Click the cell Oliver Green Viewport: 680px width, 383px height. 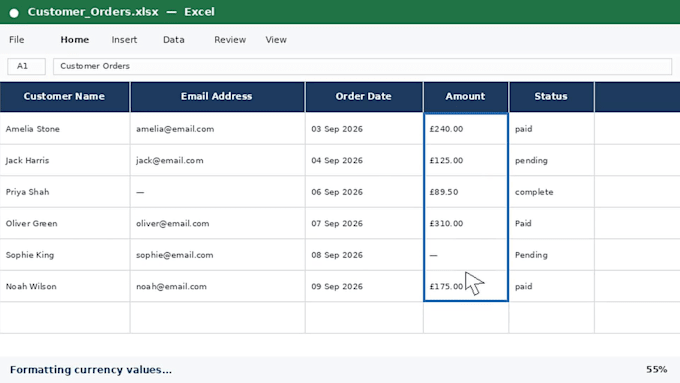pyautogui.click(x=65, y=223)
